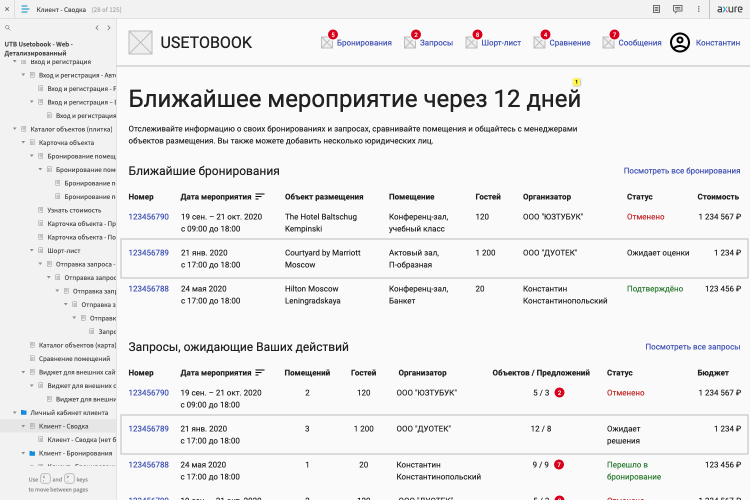The image size is (750, 500).
Task: Collapse Клиент - Бронирования folder
Action: coord(23,453)
